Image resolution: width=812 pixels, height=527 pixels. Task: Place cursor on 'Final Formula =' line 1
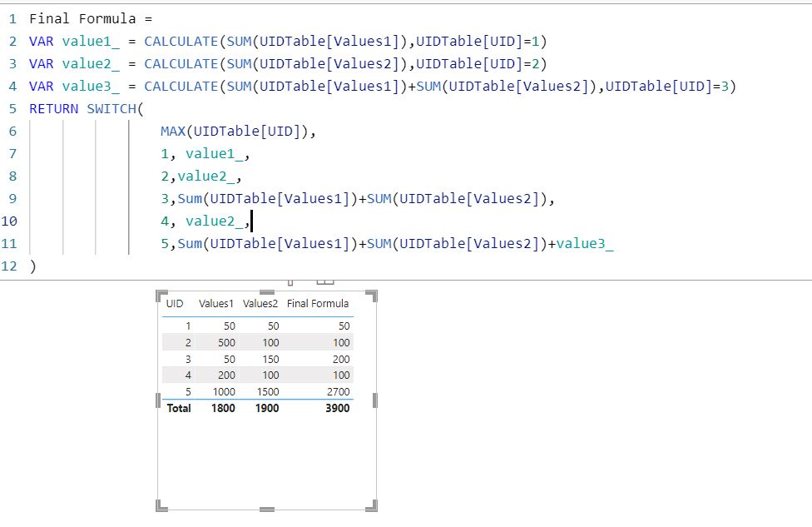91,19
